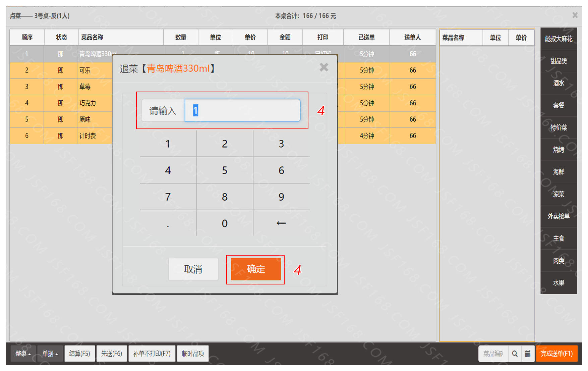
Task: Click the search magnifier icon in bottom bar
Action: point(515,354)
